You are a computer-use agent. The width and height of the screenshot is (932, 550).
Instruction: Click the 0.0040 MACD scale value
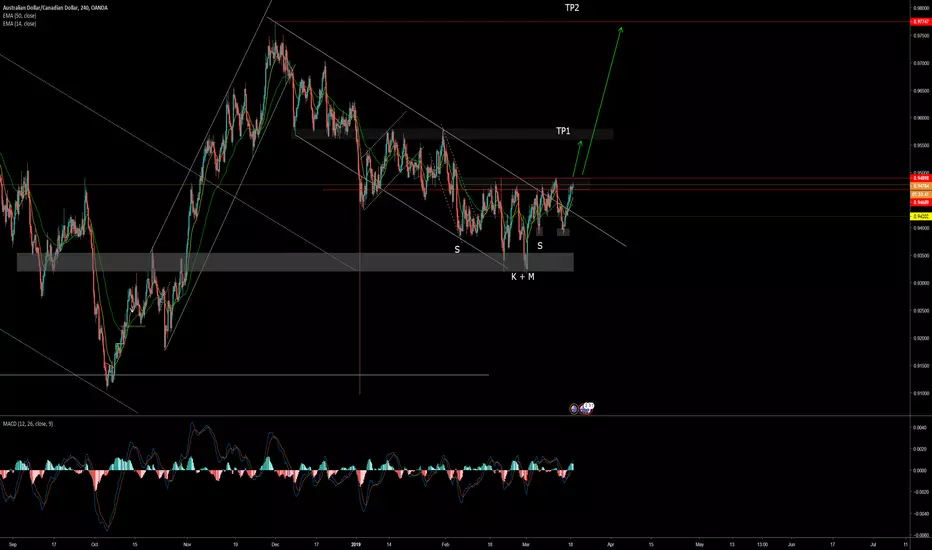click(920, 428)
